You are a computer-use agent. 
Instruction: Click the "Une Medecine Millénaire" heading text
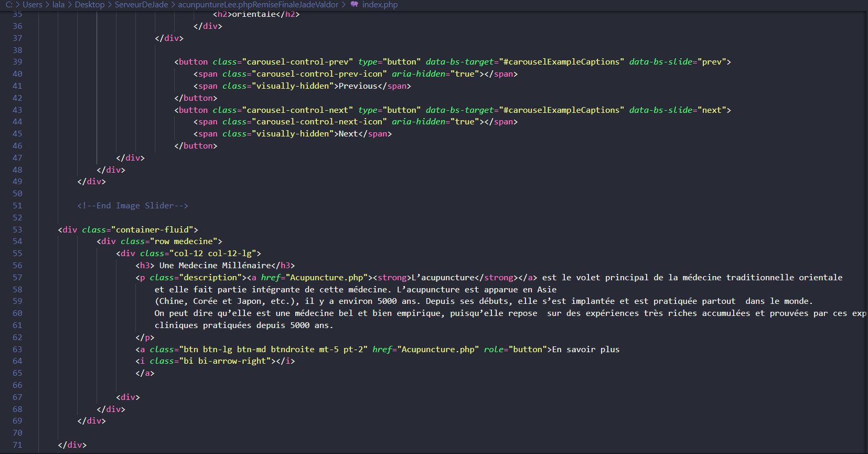pyautogui.click(x=216, y=266)
